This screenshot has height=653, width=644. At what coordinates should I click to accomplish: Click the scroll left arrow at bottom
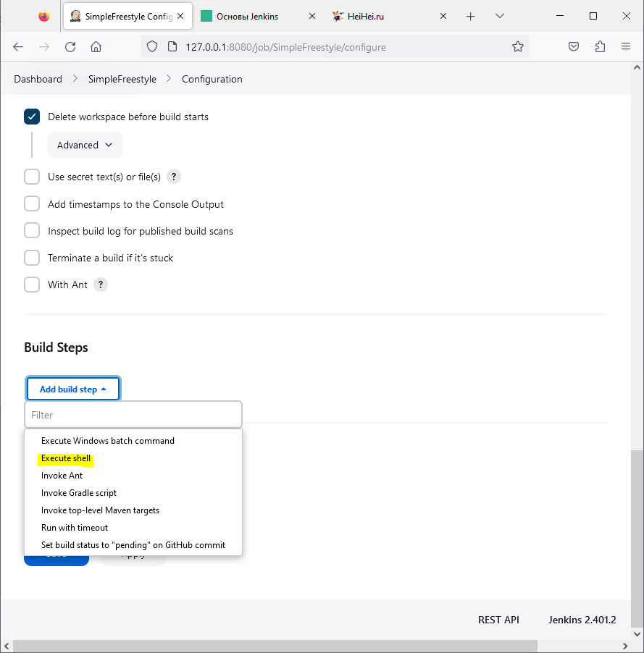(x=7, y=646)
